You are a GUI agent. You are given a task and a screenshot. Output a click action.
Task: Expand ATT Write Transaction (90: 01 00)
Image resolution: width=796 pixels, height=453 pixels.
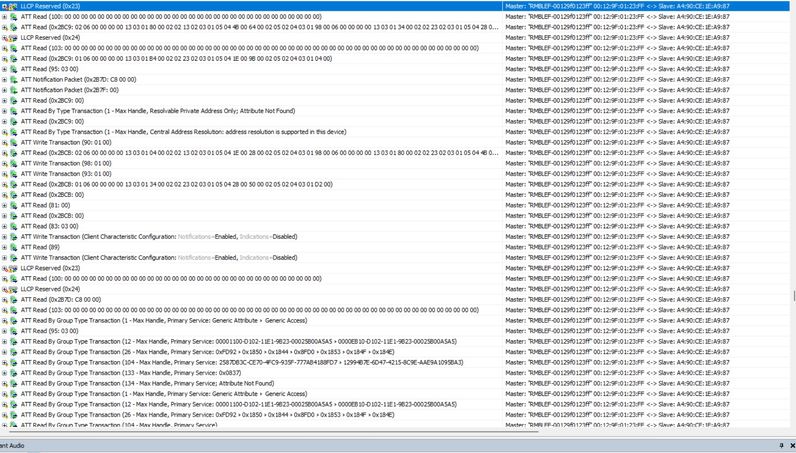click(x=4, y=142)
